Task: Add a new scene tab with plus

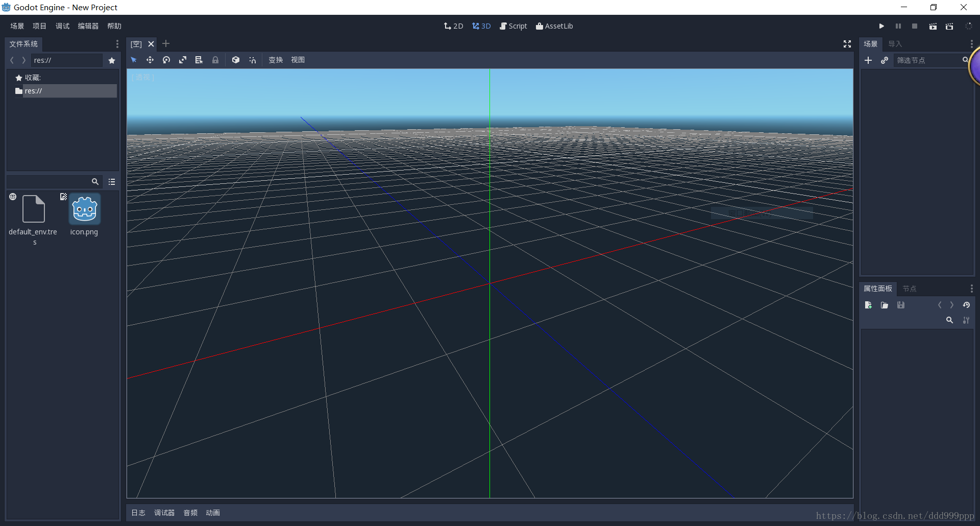Action: tap(166, 43)
